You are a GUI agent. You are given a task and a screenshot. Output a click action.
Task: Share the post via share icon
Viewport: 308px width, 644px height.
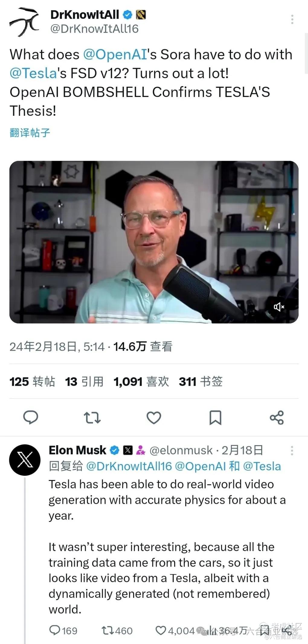pyautogui.click(x=277, y=417)
